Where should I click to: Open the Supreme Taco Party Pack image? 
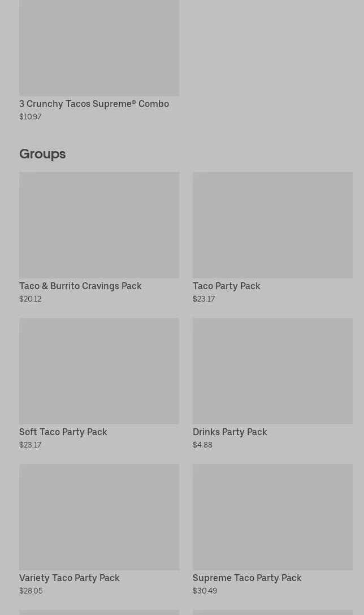272,517
